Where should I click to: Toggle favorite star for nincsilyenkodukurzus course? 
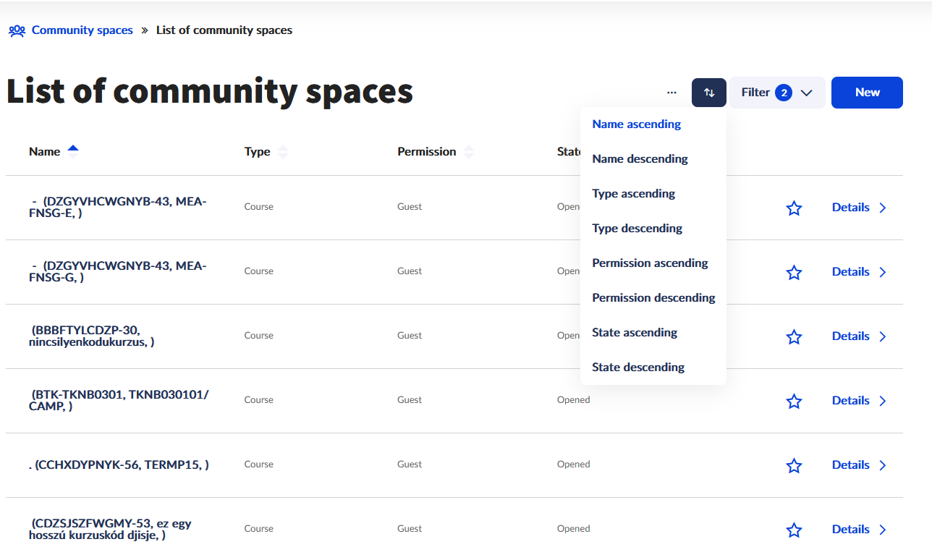(x=794, y=337)
